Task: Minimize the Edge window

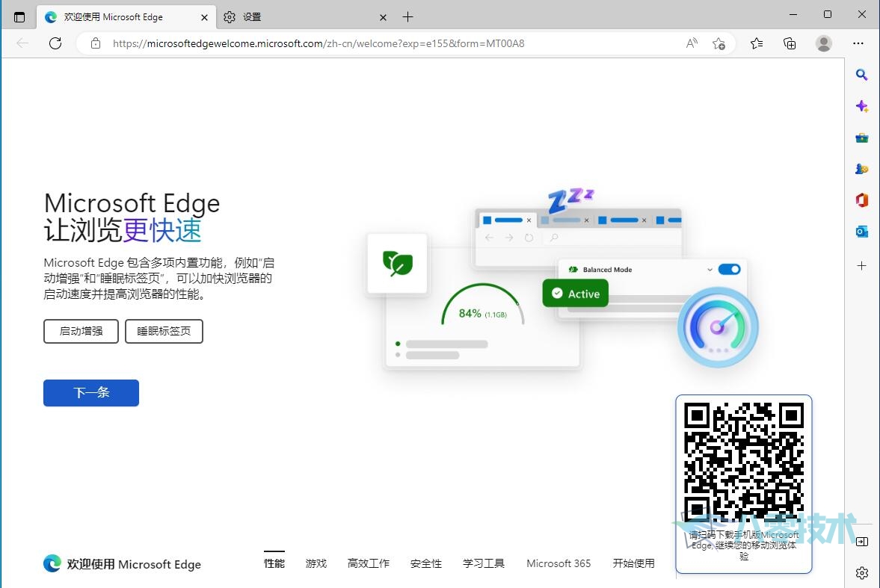Action: tap(793, 15)
